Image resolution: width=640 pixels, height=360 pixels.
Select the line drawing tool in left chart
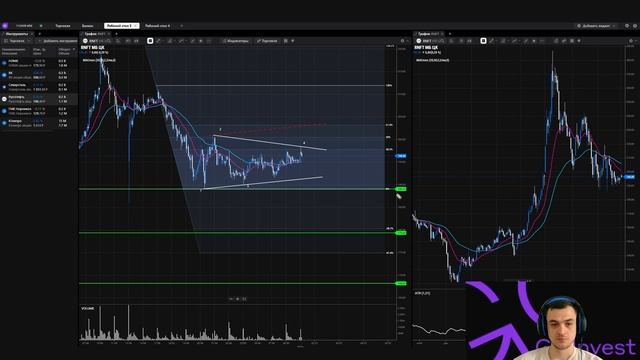coord(159,41)
